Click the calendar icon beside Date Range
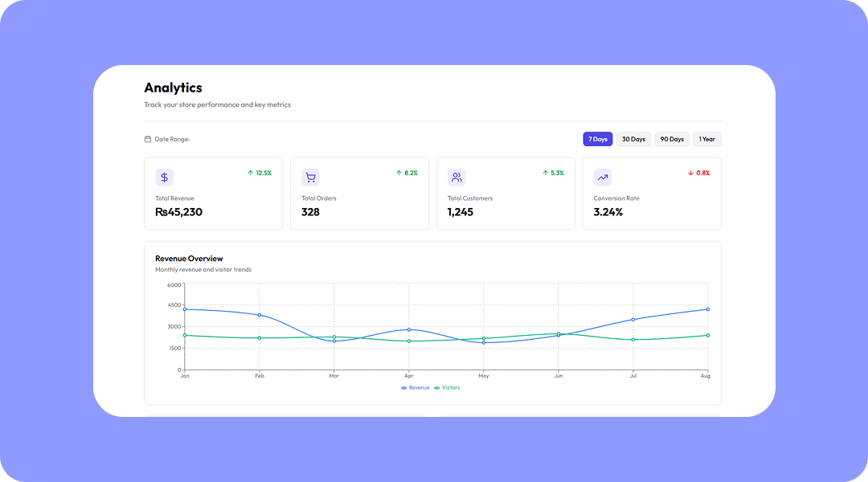 [x=147, y=138]
